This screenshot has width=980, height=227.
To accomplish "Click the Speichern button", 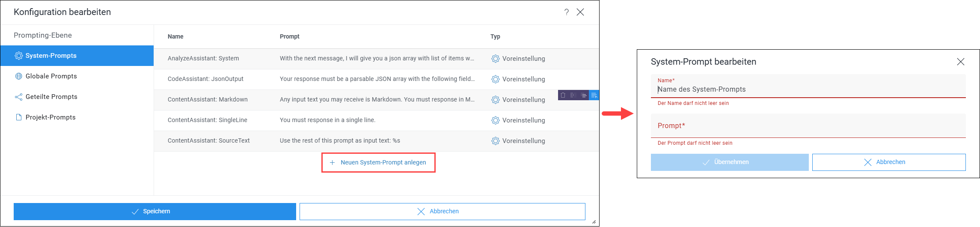I will pos(155,212).
